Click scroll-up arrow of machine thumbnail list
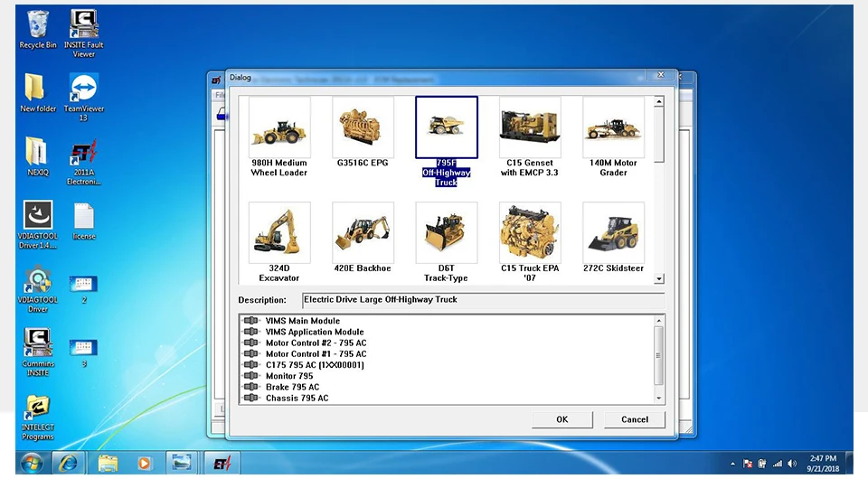This screenshot has width=868, height=479. [x=659, y=102]
